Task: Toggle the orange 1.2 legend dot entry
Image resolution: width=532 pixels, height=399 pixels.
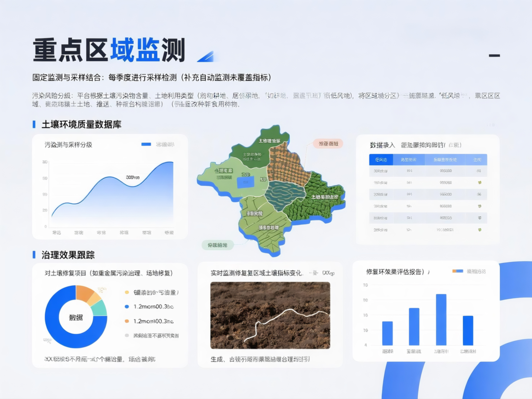Action: (127, 321)
